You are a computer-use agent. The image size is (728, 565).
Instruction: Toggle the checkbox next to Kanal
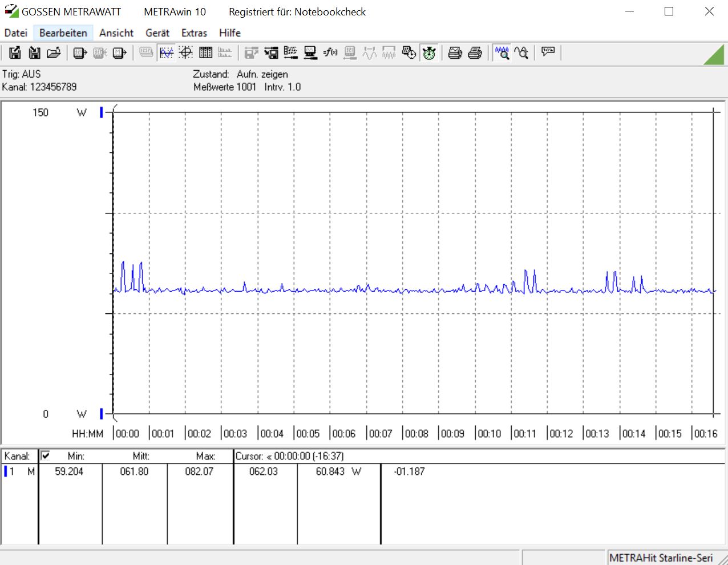pos(46,455)
